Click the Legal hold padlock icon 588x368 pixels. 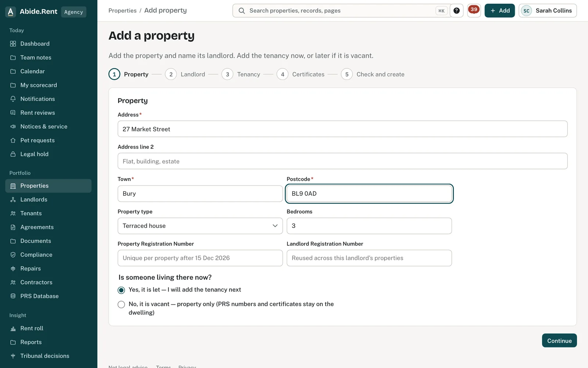tap(13, 154)
